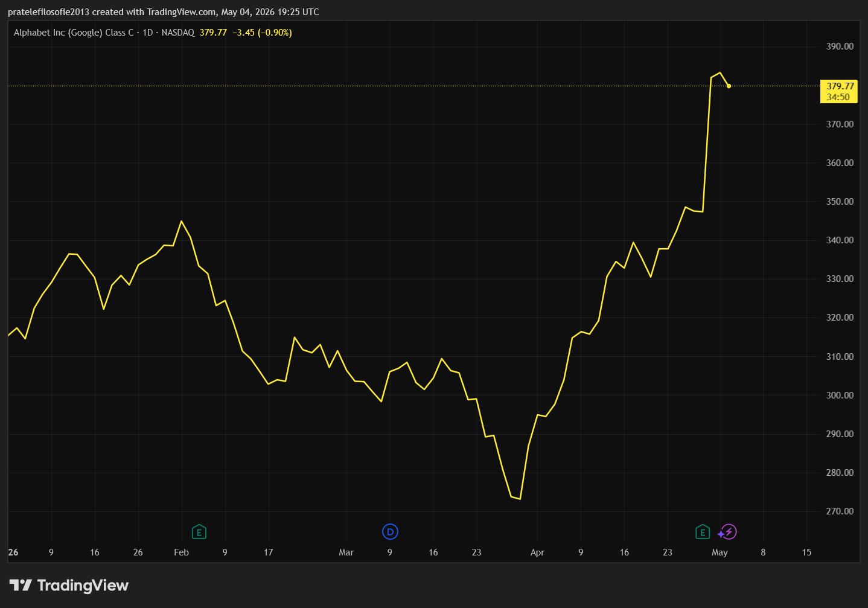Click the 300.00 price axis label
The height and width of the screenshot is (608, 868).
click(x=840, y=395)
